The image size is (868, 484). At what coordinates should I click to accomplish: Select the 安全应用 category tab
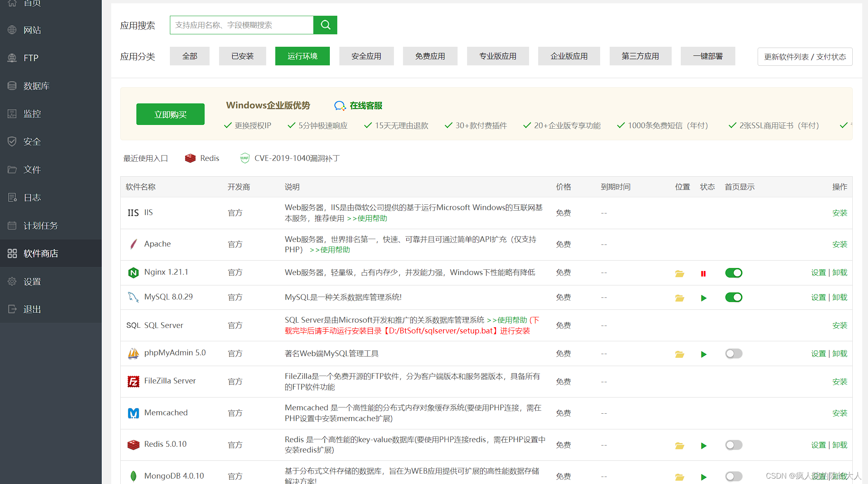[x=366, y=56]
